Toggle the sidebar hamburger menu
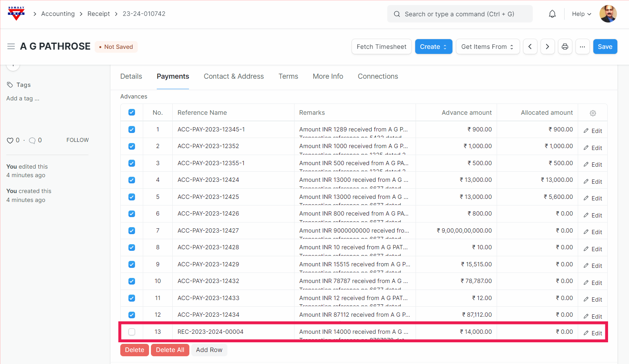Image resolution: width=629 pixels, height=364 pixels. pos(11,47)
